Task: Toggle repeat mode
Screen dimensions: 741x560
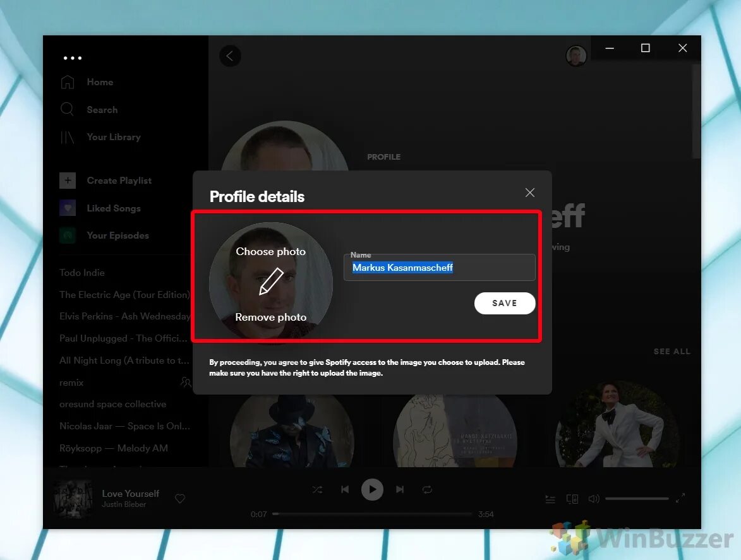Action: coord(427,490)
